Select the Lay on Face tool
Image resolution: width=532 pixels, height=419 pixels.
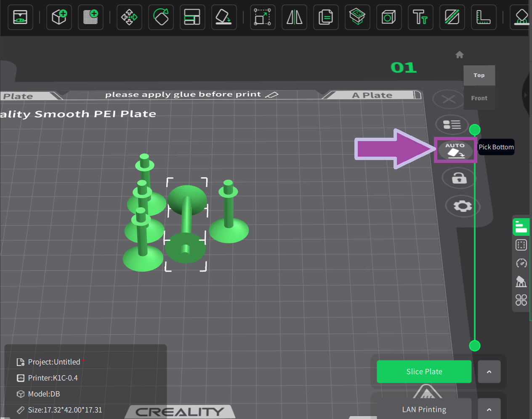click(223, 17)
